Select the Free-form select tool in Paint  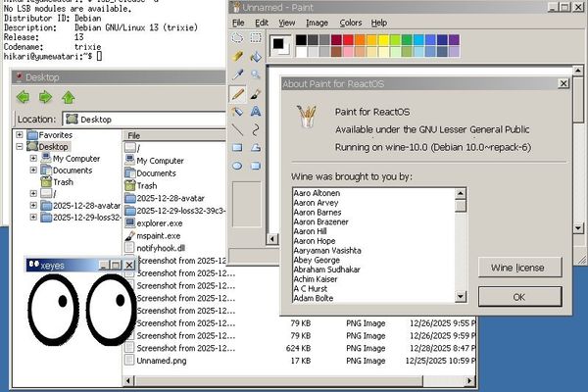click(x=237, y=38)
